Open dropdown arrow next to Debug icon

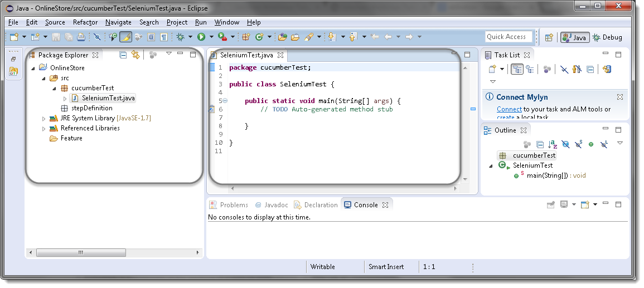(x=190, y=37)
